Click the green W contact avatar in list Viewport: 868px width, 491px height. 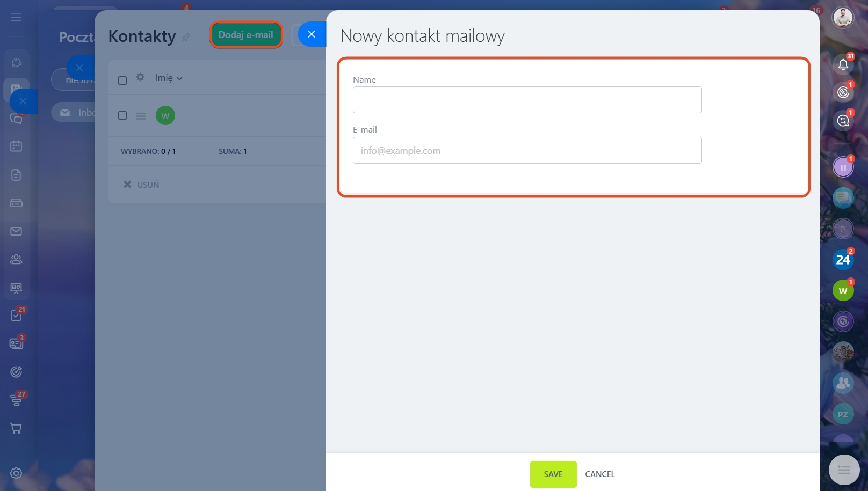click(165, 115)
